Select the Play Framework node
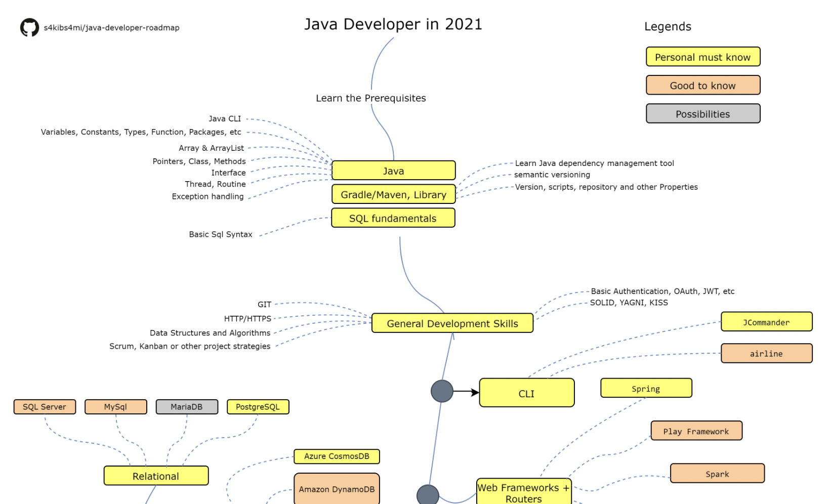 point(696,431)
